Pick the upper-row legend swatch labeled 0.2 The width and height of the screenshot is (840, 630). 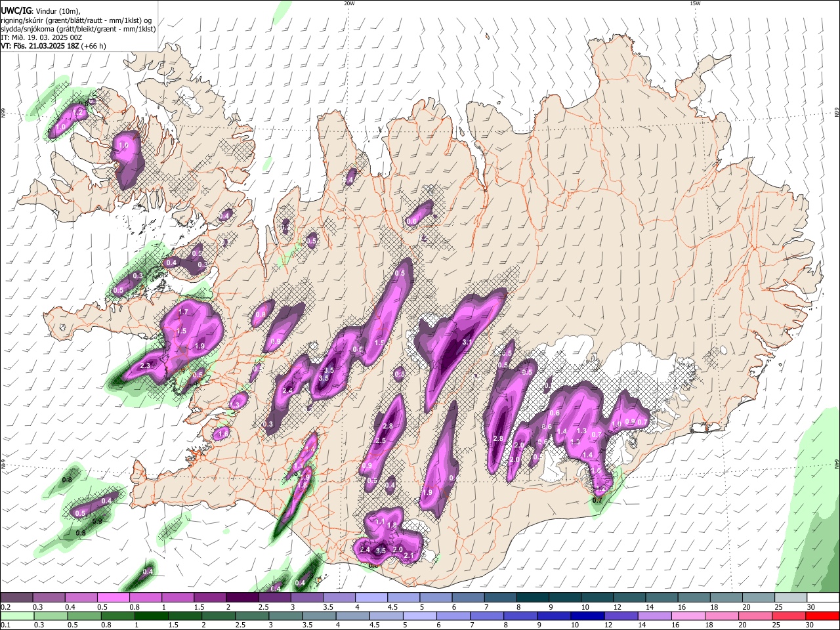[x=16, y=597]
